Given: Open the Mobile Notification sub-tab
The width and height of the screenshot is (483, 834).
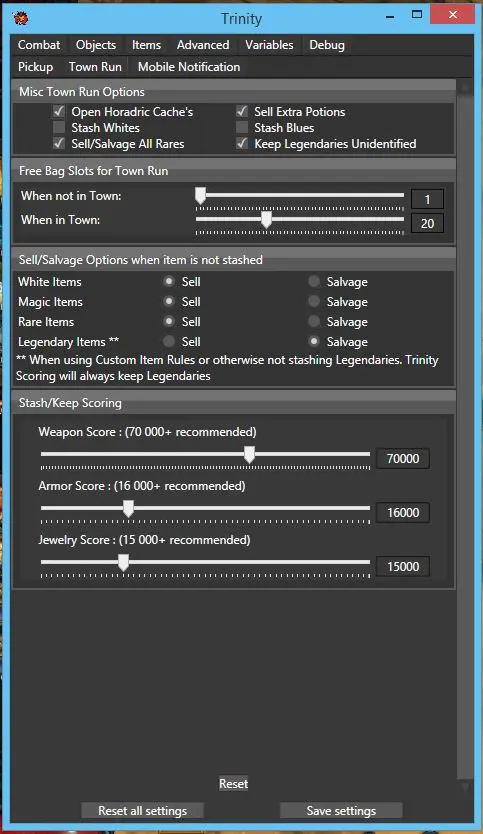Looking at the screenshot, I should coord(189,67).
